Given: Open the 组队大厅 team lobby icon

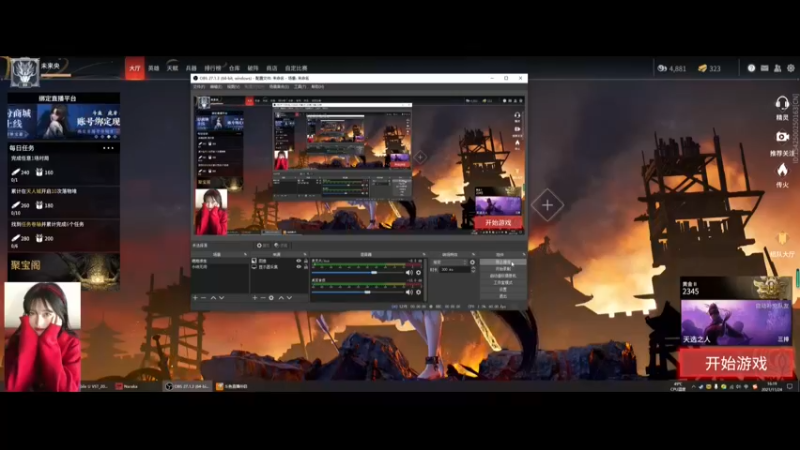Looking at the screenshot, I should 782,239.
